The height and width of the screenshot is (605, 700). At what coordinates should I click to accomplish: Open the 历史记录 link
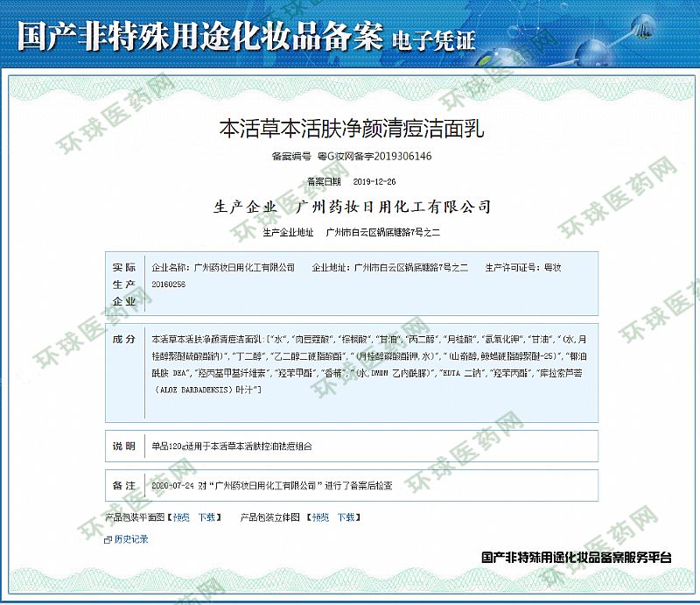tap(130, 539)
